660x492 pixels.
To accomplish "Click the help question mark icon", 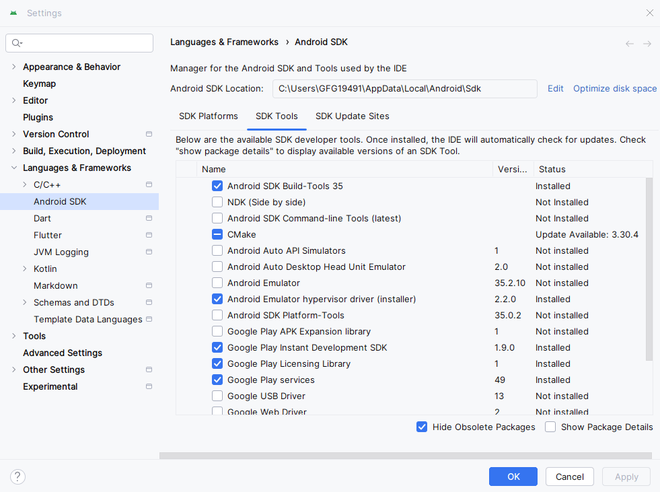I will pyautogui.click(x=18, y=477).
